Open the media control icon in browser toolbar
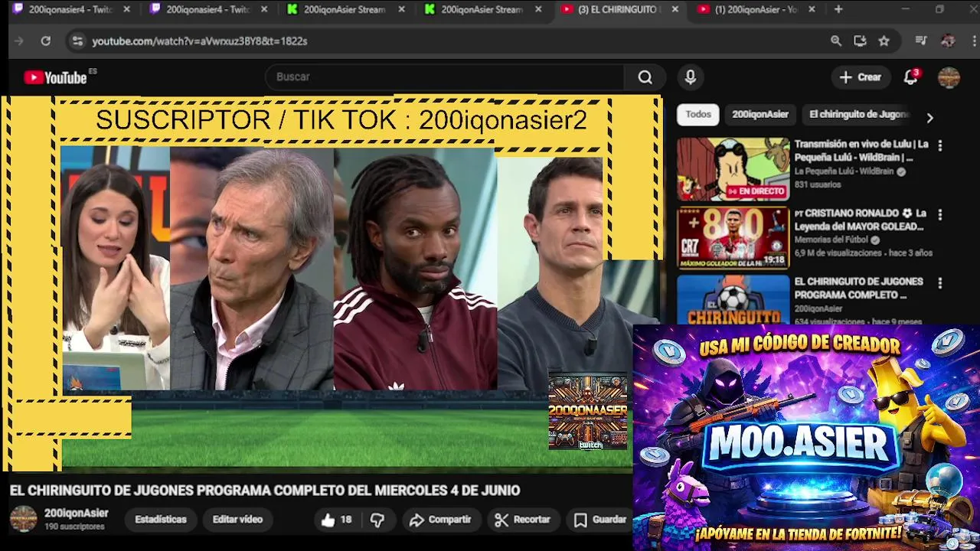This screenshot has width=980, height=551. (921, 41)
